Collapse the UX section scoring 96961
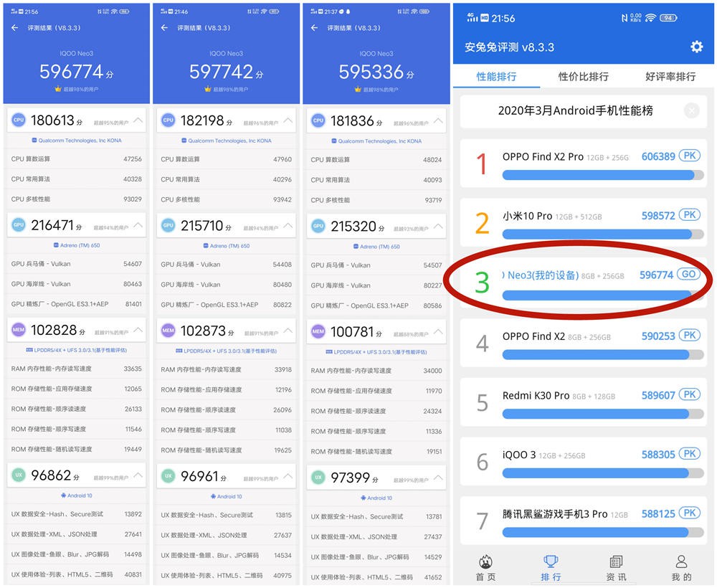This screenshot has height=588, width=717. point(288,476)
